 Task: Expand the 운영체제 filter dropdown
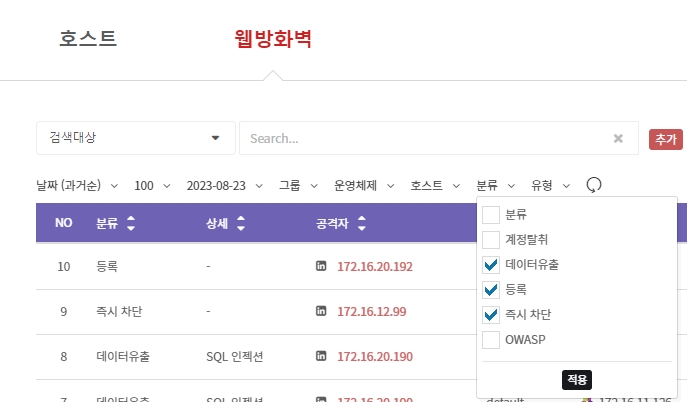click(x=364, y=185)
